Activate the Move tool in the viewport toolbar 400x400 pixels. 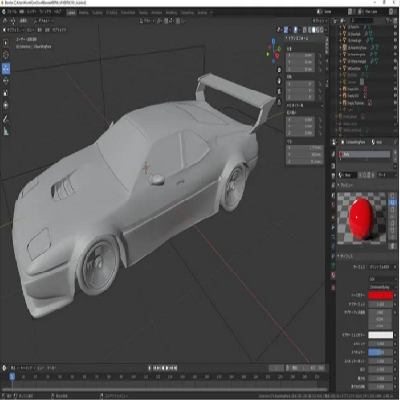6,68
